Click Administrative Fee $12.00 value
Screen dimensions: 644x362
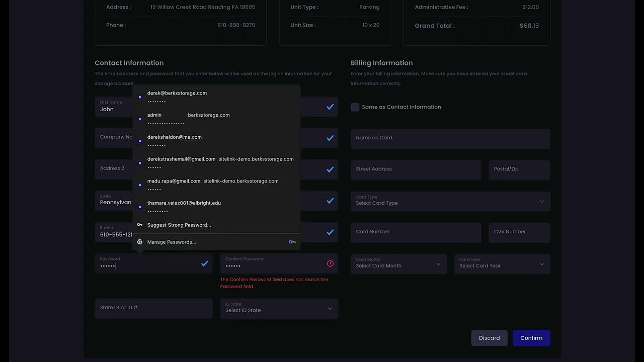pyautogui.click(x=531, y=7)
